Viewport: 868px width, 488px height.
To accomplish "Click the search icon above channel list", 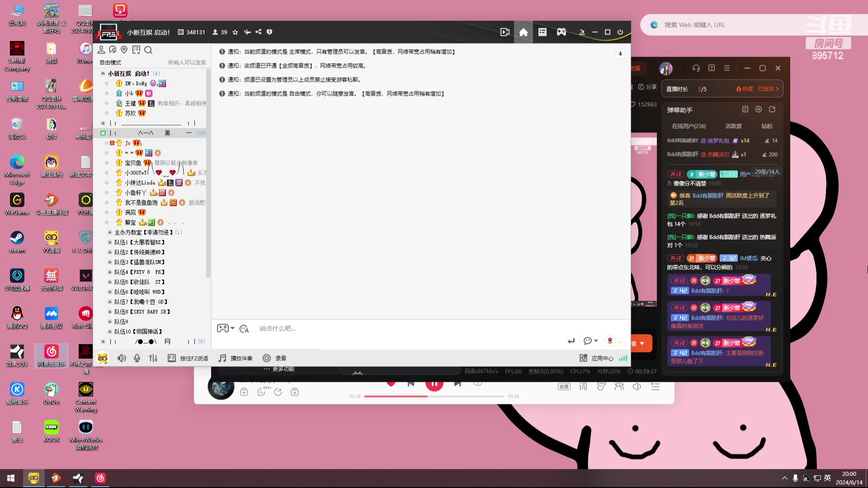I will [148, 50].
